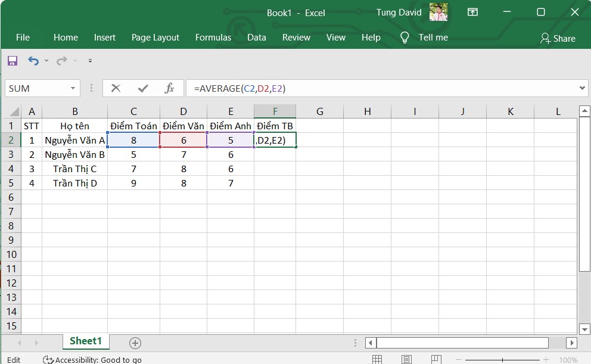Switch to Normal view icon
The width and height of the screenshot is (591, 364).
click(377, 360)
